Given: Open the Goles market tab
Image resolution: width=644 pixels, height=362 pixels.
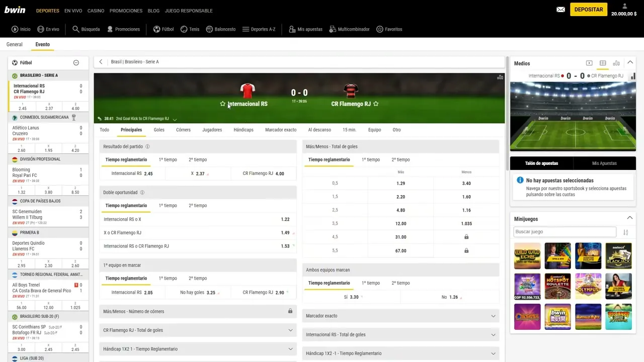Looking at the screenshot, I should [x=159, y=130].
